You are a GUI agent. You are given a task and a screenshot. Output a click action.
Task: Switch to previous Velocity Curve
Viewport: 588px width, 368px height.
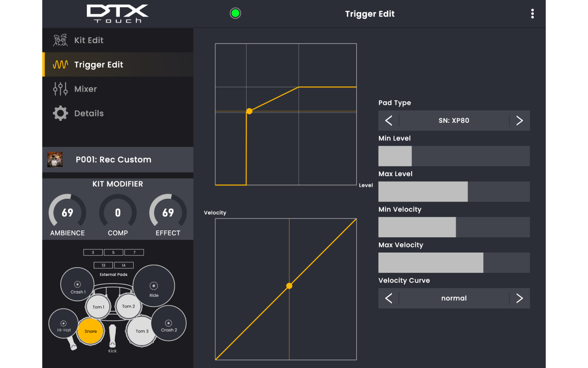click(x=389, y=298)
